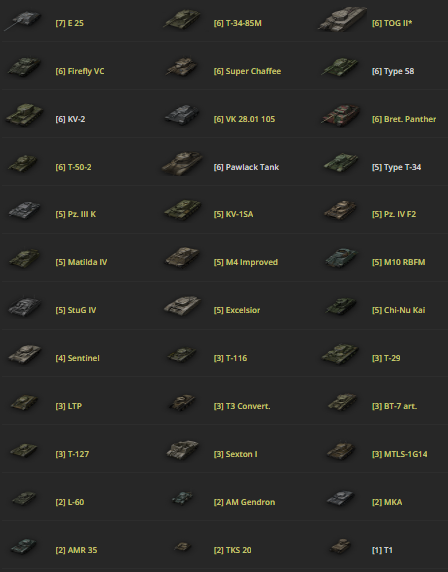
Task: Click the VK 28.01 105 label
Action: (244, 119)
